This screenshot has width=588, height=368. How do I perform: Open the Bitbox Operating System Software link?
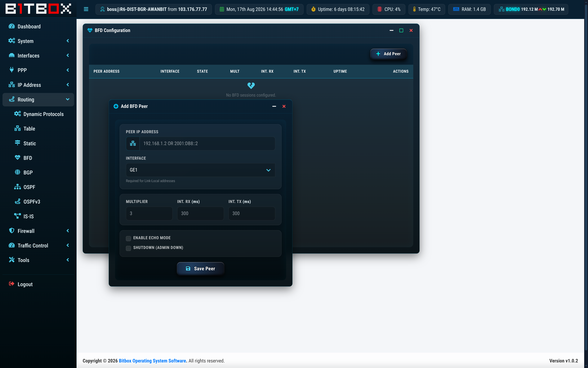tap(152, 361)
